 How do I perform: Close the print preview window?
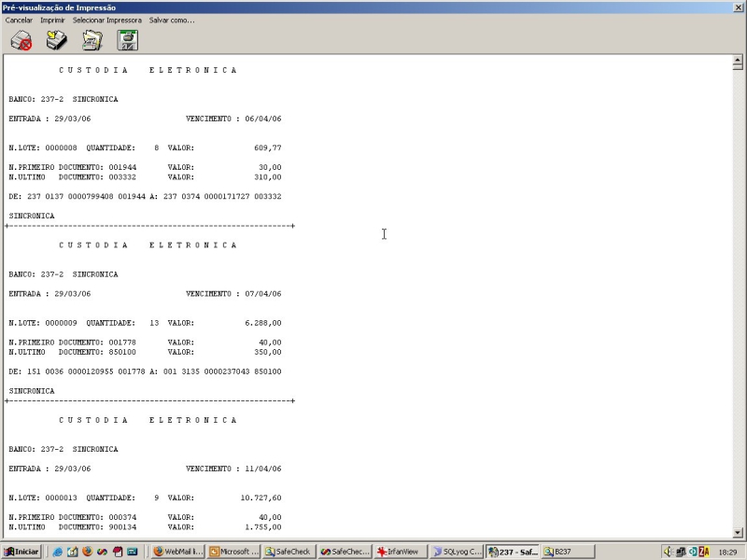point(739,7)
